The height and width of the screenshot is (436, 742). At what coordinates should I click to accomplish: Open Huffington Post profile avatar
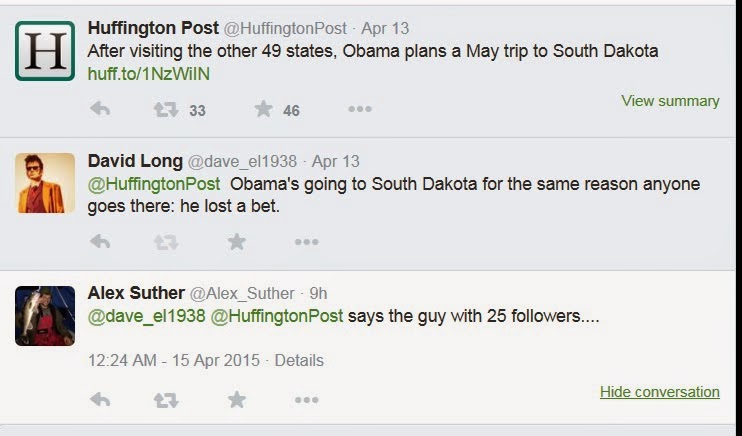pos(45,50)
